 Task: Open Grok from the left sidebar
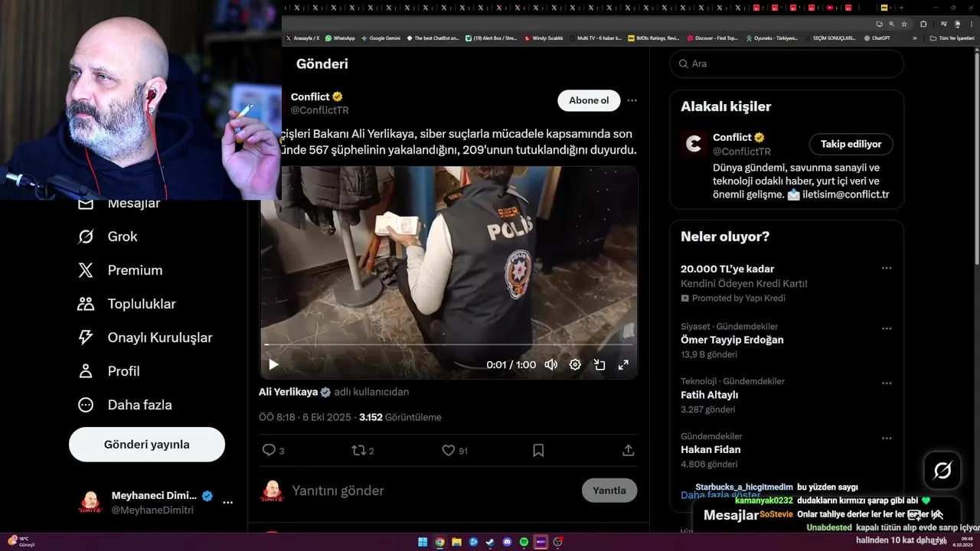[x=107, y=236]
